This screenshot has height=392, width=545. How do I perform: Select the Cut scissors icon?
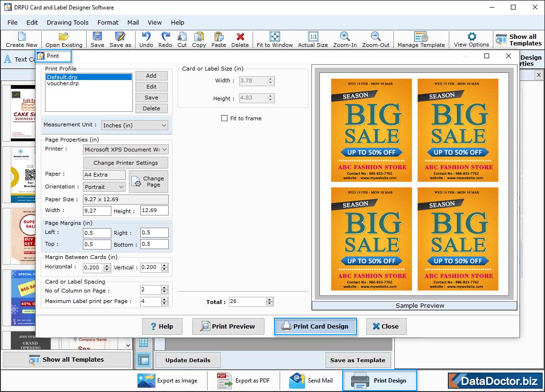[x=182, y=40]
